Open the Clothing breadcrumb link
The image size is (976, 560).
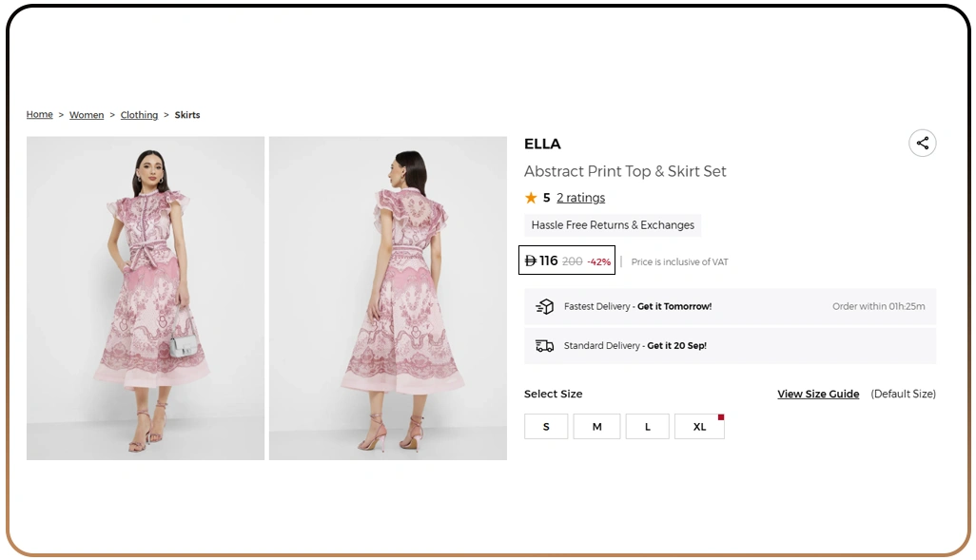139,114
